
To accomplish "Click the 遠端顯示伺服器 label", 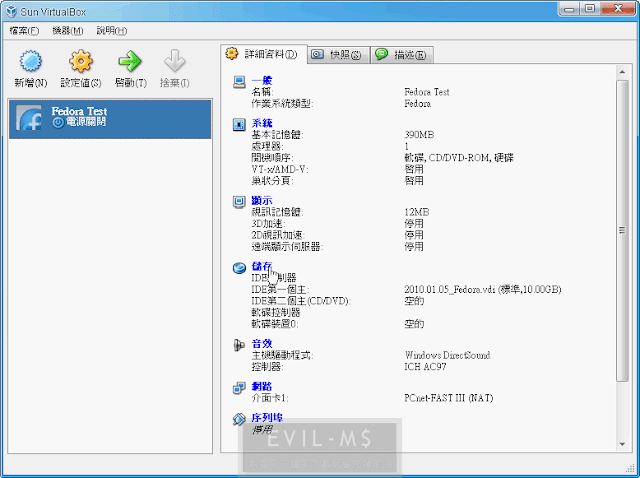I will (287, 247).
